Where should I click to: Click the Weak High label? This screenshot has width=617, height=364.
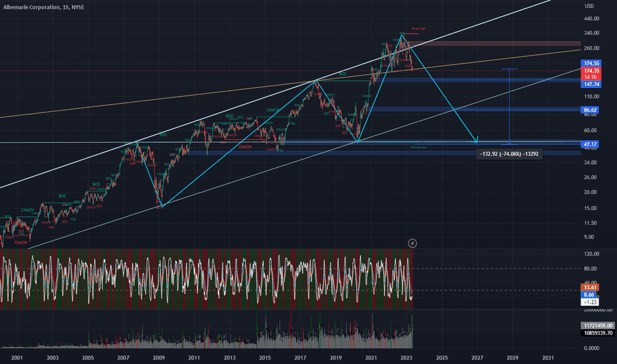[418, 28]
